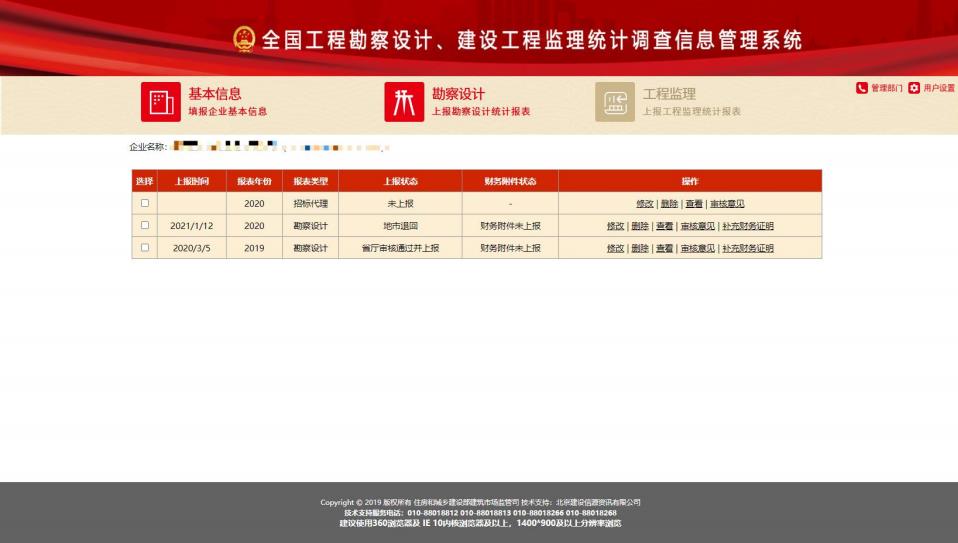Open the 管理部门 link text
Image resolution: width=958 pixels, height=543 pixels.
pos(887,88)
